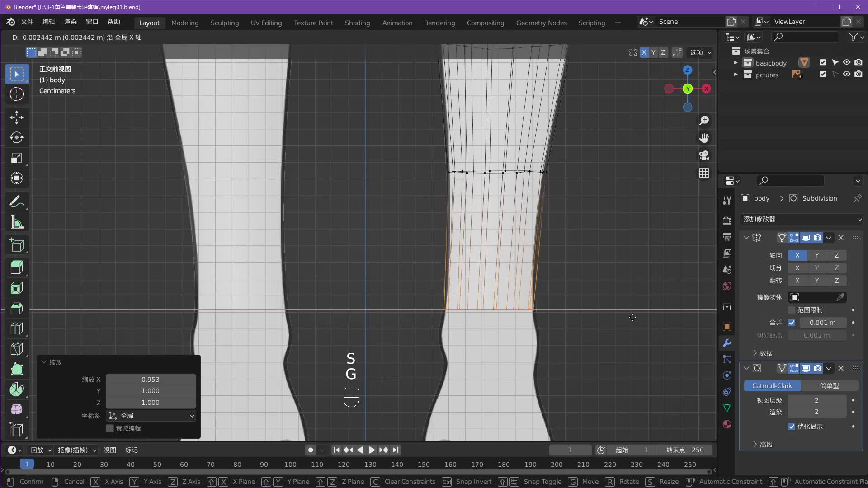Open the Geometry Nodes workspace tab

pyautogui.click(x=541, y=23)
